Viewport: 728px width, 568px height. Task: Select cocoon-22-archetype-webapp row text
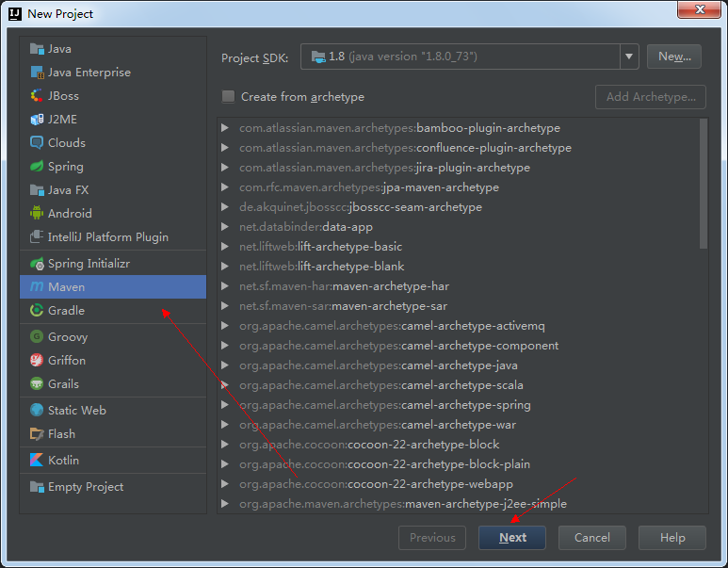[x=376, y=484]
